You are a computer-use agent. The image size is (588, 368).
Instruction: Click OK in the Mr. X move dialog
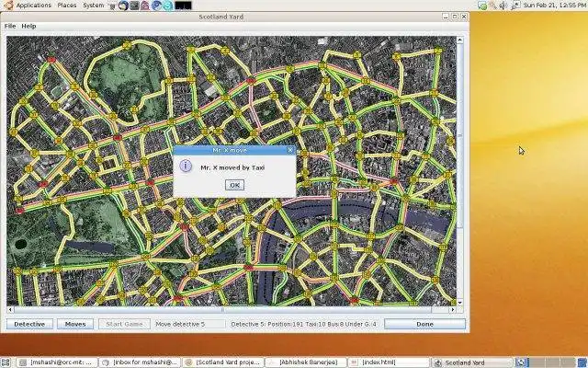[235, 185]
